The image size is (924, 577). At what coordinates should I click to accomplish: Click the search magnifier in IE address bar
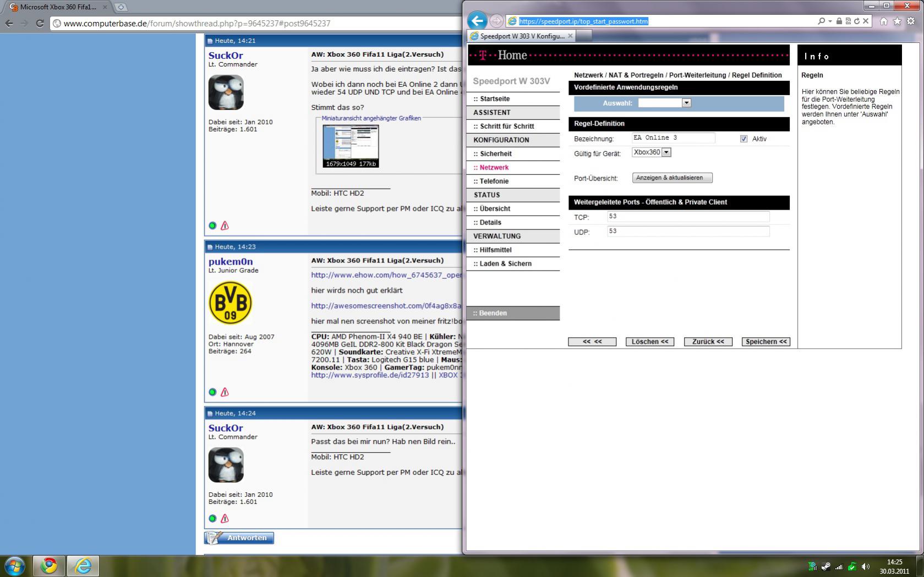(821, 21)
